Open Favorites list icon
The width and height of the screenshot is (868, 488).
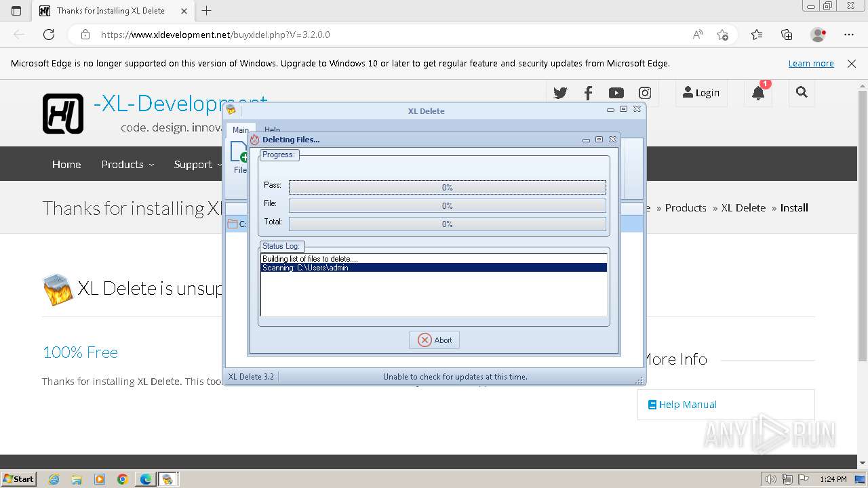[x=757, y=35]
